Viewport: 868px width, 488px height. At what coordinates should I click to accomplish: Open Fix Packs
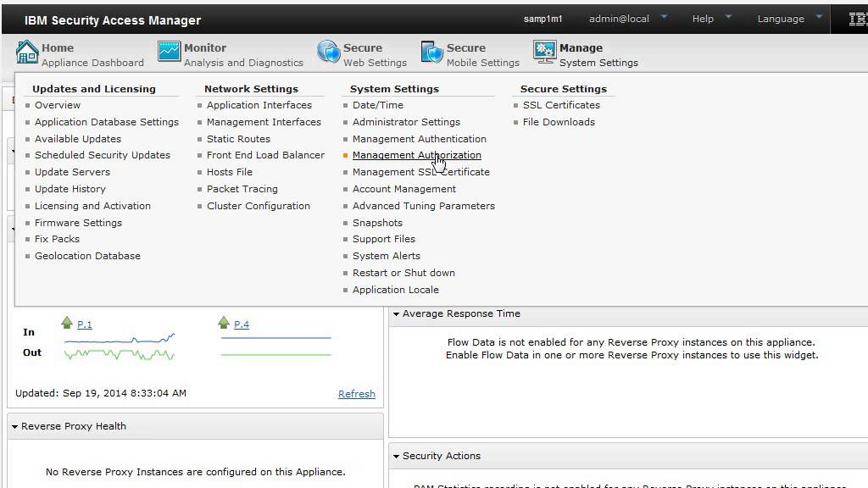coord(57,239)
